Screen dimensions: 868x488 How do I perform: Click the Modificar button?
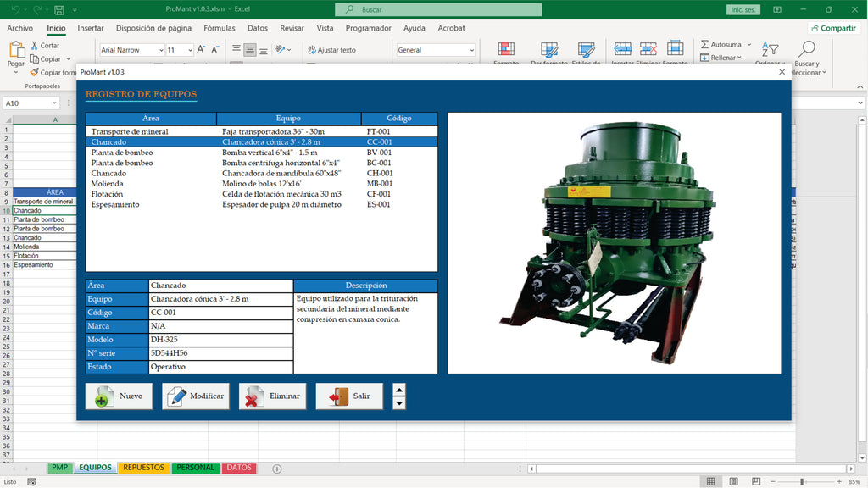(x=196, y=396)
